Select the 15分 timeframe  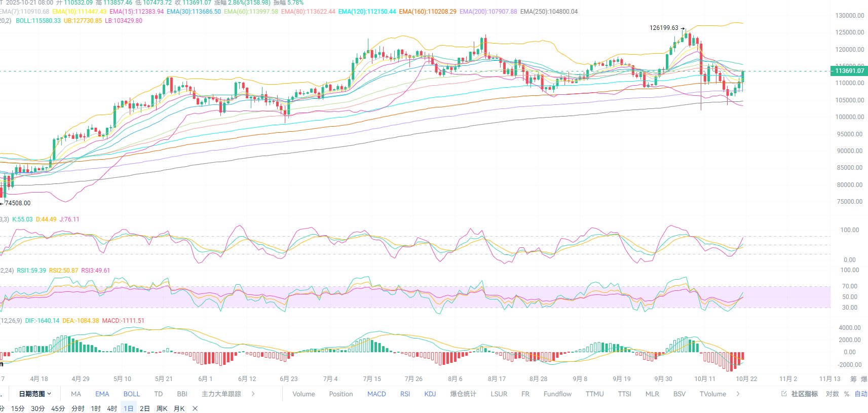click(18, 408)
